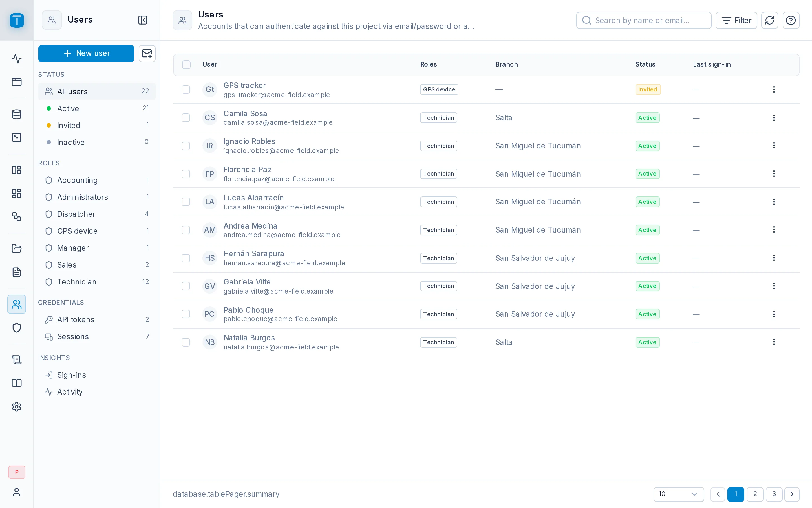Image resolution: width=812 pixels, height=508 pixels.
Task: Open the help icon in header
Action: coord(791,21)
